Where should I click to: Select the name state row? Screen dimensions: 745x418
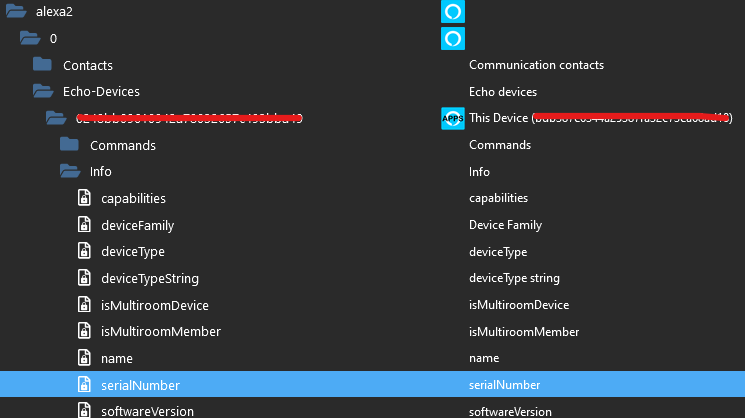pos(372,358)
